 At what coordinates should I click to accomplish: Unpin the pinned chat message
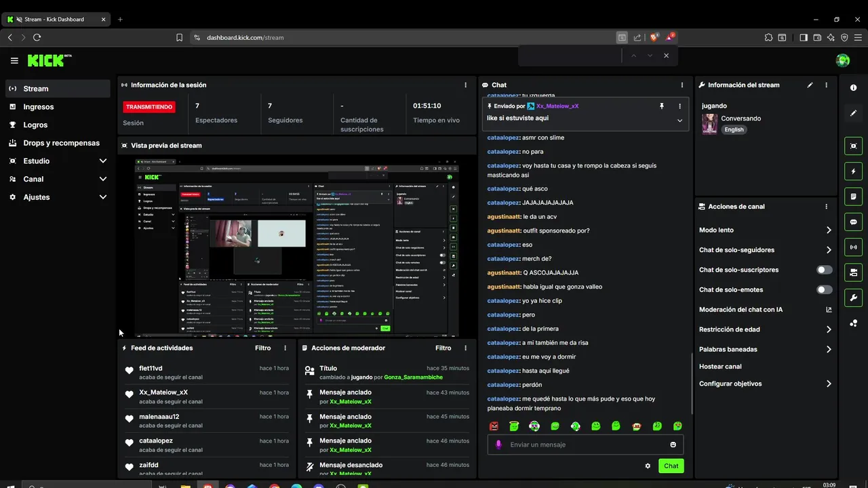tap(662, 106)
